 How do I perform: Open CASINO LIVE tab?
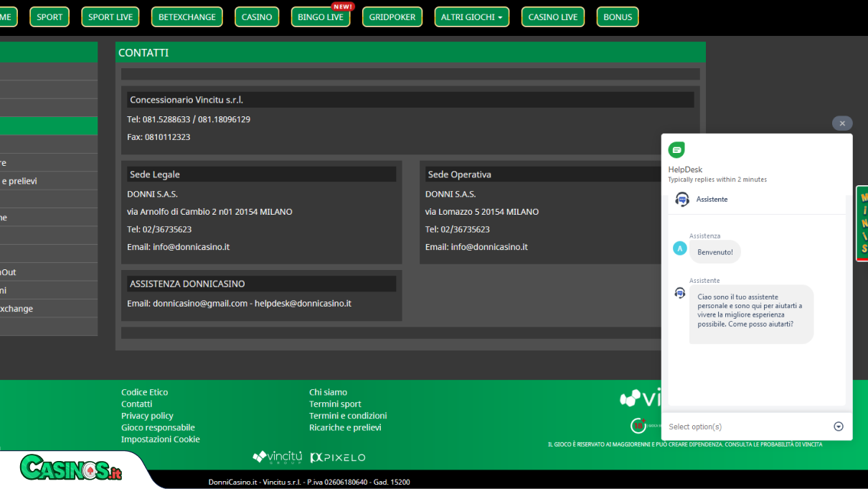[553, 17]
